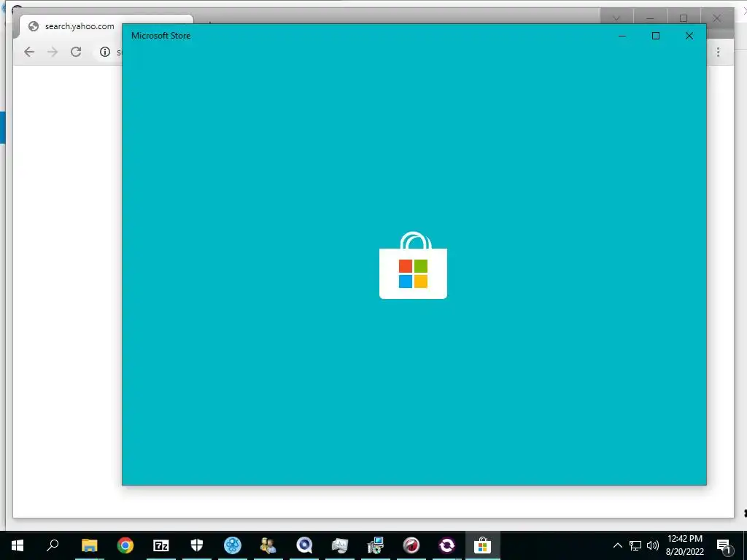Open the computer installer icon in taskbar
This screenshot has height=560, width=747.
pyautogui.click(x=376, y=545)
